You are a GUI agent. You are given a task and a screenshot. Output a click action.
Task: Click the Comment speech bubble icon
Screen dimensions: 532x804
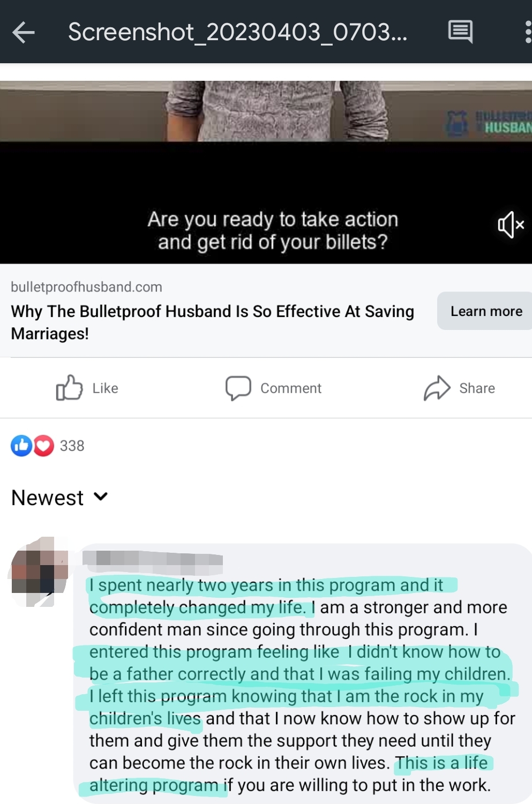pos(238,388)
